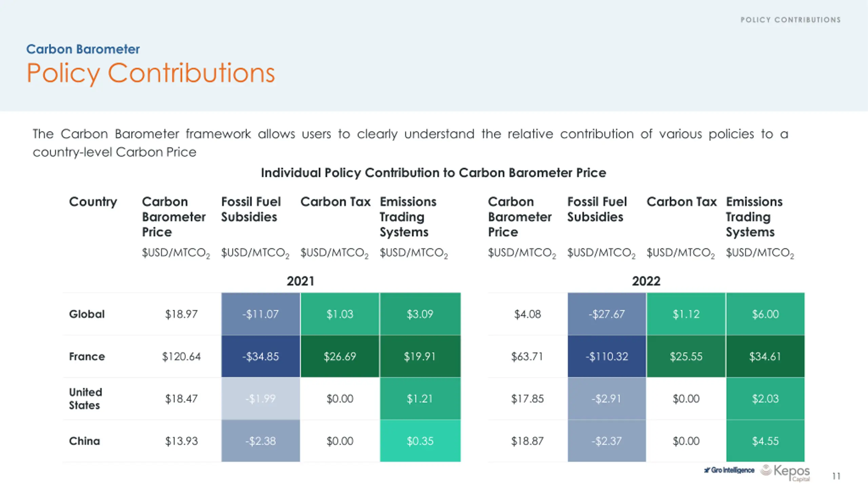Click the 'Country' column header

[x=93, y=202]
